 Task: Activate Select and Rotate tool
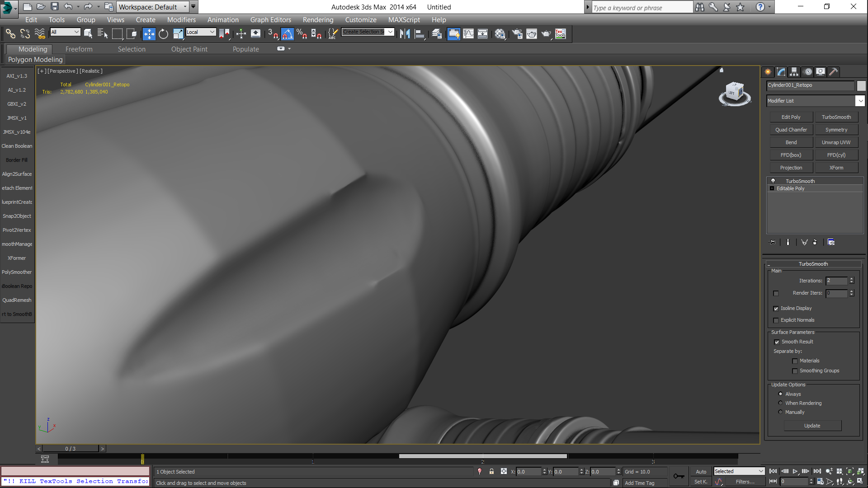pos(163,34)
